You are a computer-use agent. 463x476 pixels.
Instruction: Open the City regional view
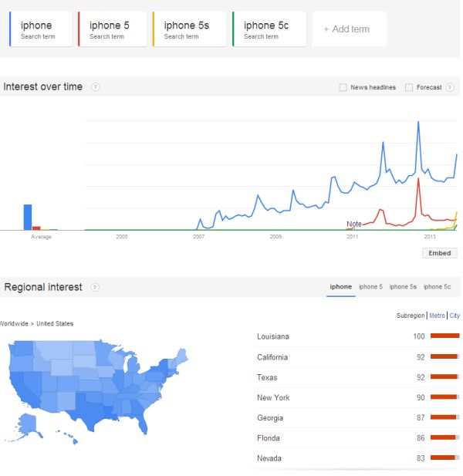tap(455, 316)
